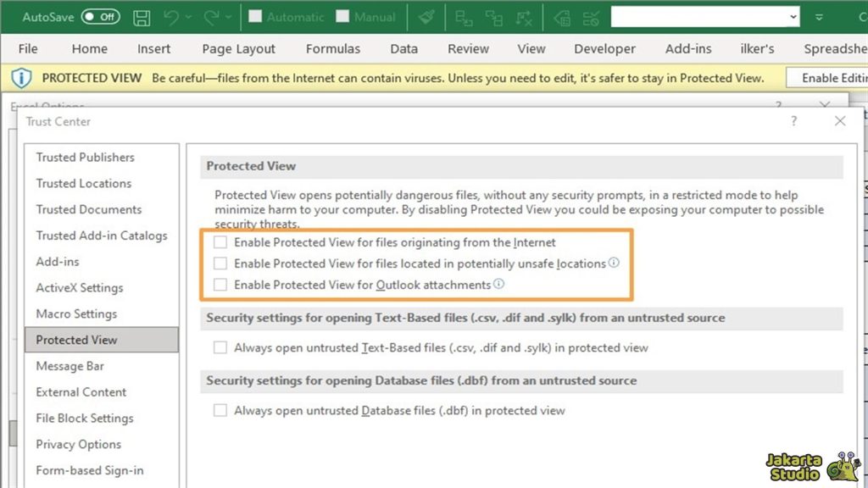This screenshot has height=488, width=868.
Task: Click the Save icon in Quick Access Toolbar
Action: pyautogui.click(x=142, y=17)
